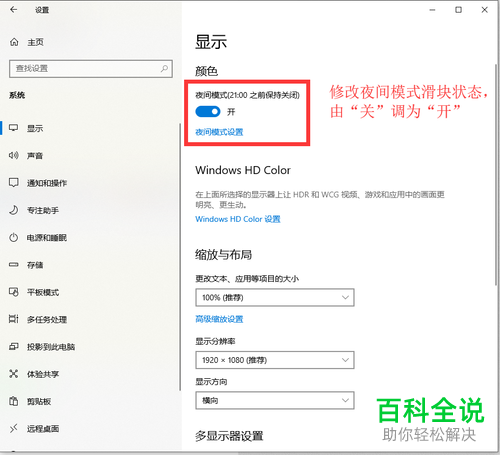Close the Settings window
This screenshot has width=500, height=455.
click(485, 10)
